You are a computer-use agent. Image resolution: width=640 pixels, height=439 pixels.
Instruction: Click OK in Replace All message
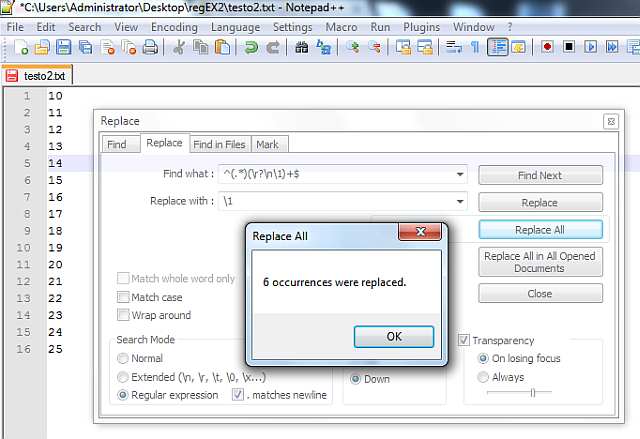tap(394, 337)
